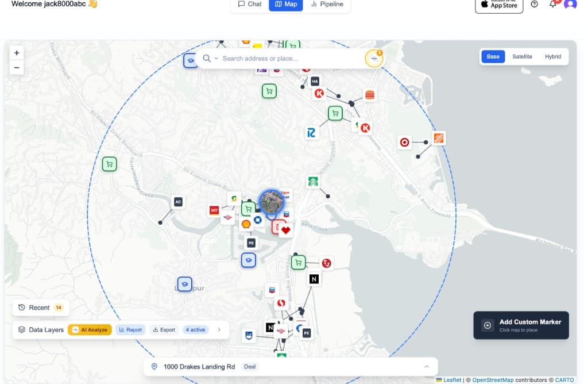Select the CVS heart marker
Image resolution: width=588 pixels, height=384 pixels.
pyautogui.click(x=286, y=231)
